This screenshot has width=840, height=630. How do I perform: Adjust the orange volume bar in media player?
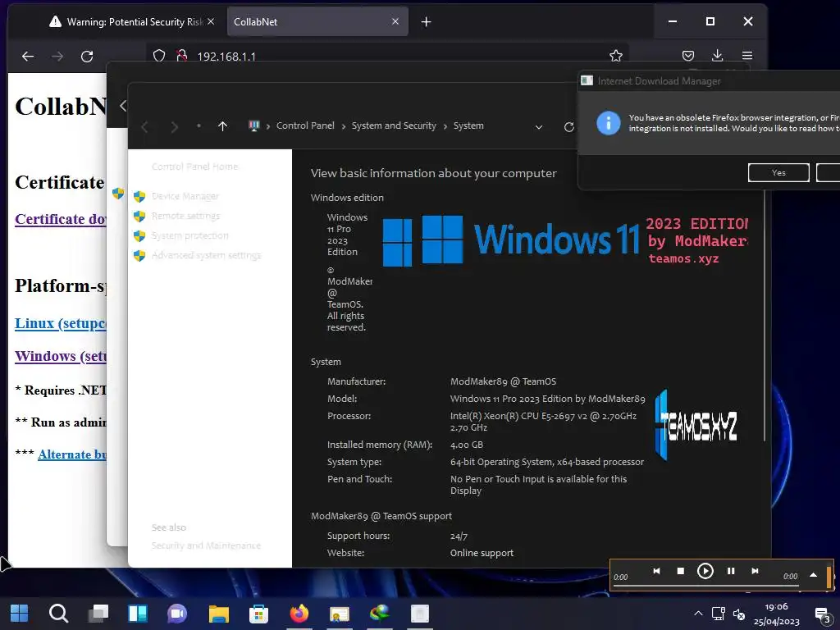[x=829, y=577]
